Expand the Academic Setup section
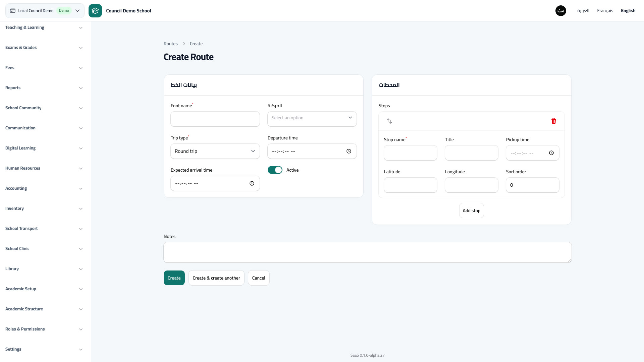 click(44, 289)
